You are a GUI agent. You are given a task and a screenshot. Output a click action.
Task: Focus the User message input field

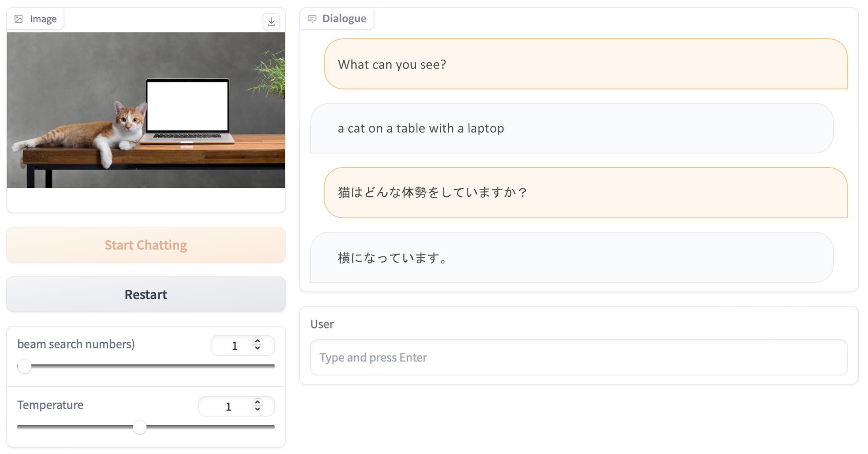[578, 357]
